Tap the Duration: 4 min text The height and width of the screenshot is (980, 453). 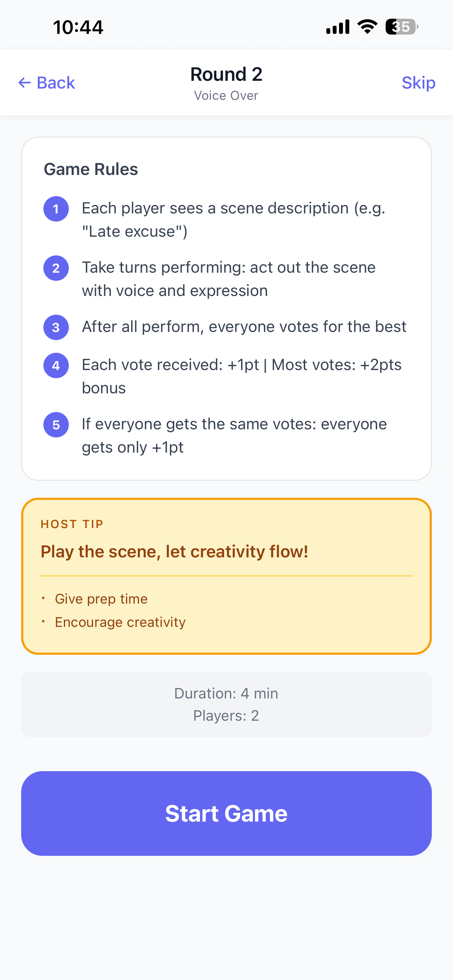[226, 693]
